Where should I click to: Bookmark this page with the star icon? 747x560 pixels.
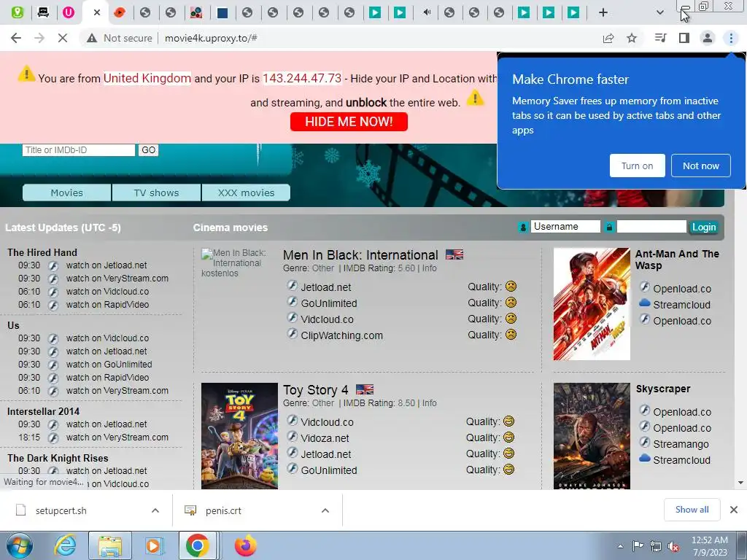pos(632,38)
